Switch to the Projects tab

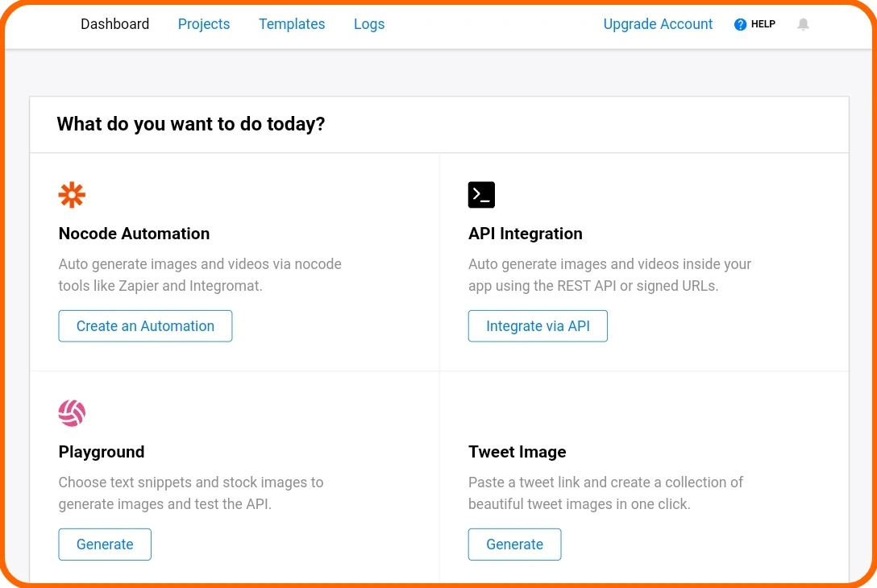(x=204, y=24)
